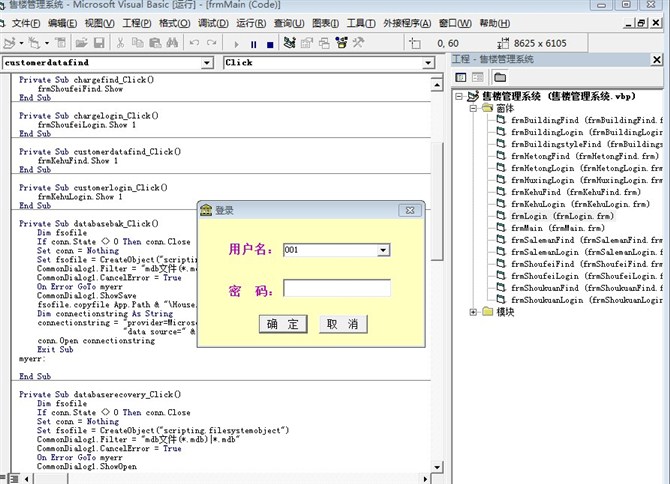Open the customerdatafind object dropdown
670x484 pixels.
[207, 63]
